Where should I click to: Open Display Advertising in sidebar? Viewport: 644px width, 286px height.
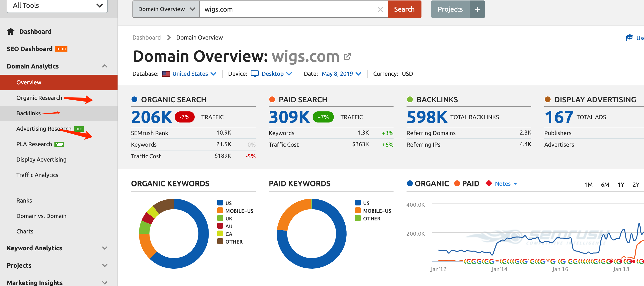pos(41,160)
